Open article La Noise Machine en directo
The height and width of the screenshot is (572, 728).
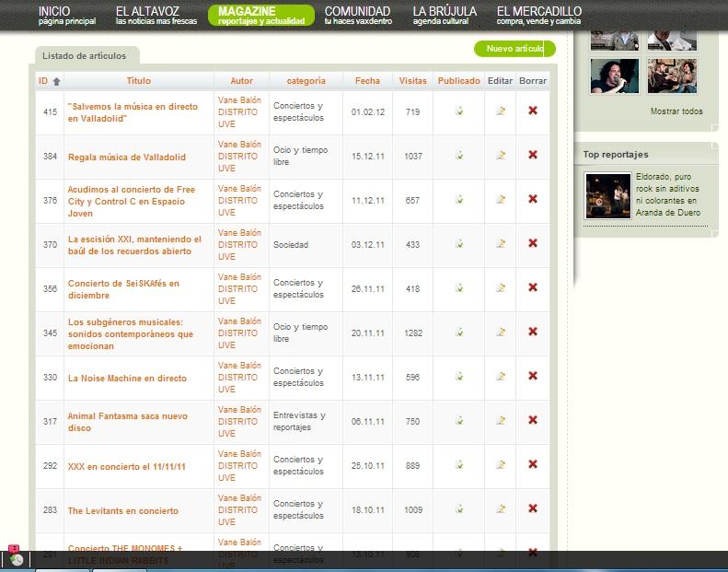127,379
